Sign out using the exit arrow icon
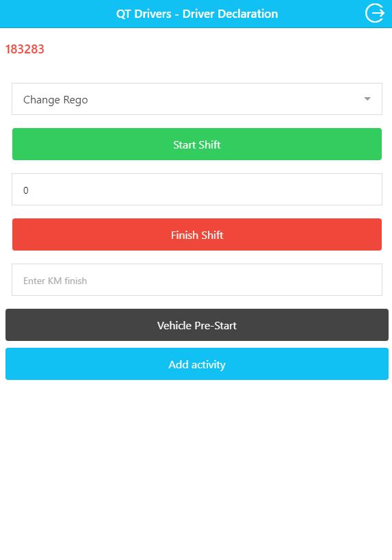Viewport: 392px width, 560px height. (374, 14)
